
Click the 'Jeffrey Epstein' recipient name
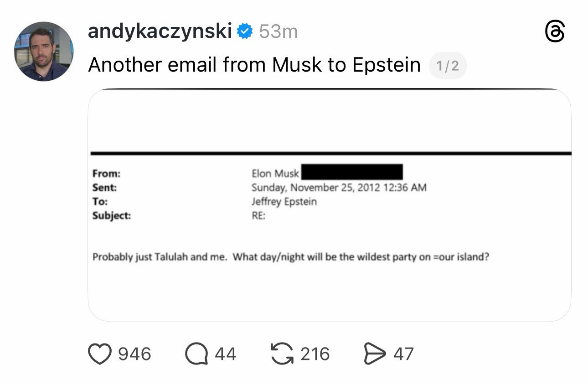pos(284,202)
